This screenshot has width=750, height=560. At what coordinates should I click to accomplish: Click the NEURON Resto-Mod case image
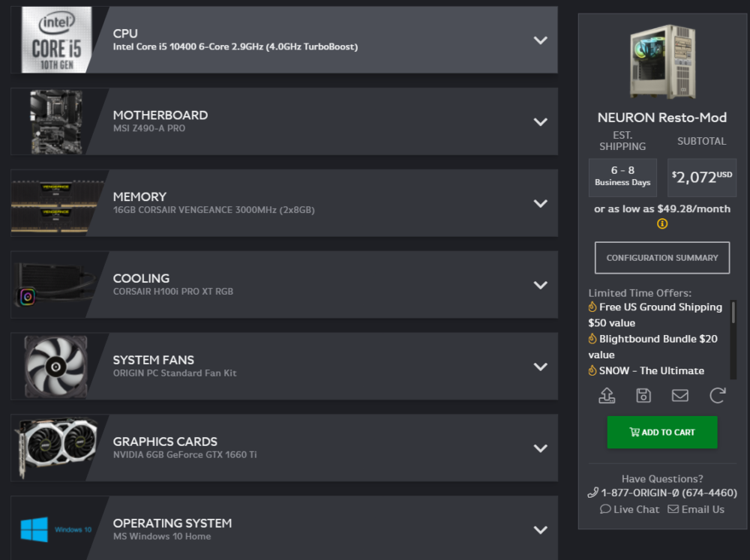click(x=662, y=61)
